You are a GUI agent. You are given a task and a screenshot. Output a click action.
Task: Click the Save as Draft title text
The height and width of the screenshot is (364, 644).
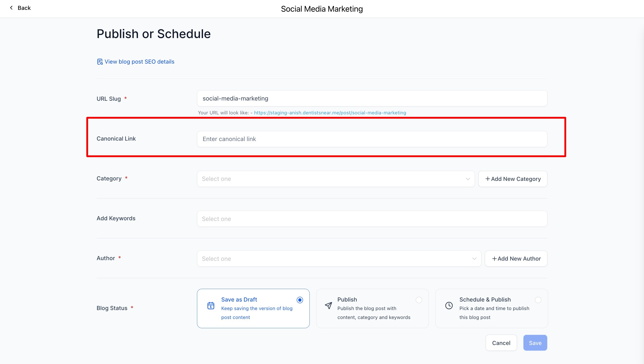[x=239, y=299]
